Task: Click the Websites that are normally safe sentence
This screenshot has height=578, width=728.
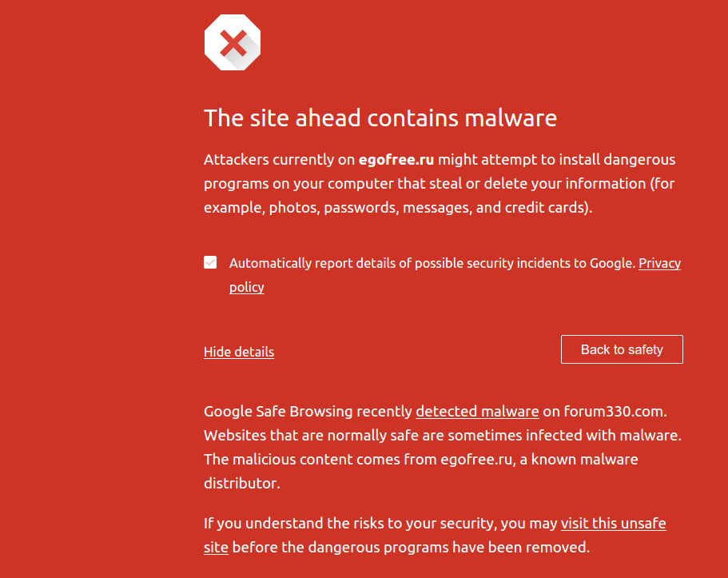Action: point(443,436)
